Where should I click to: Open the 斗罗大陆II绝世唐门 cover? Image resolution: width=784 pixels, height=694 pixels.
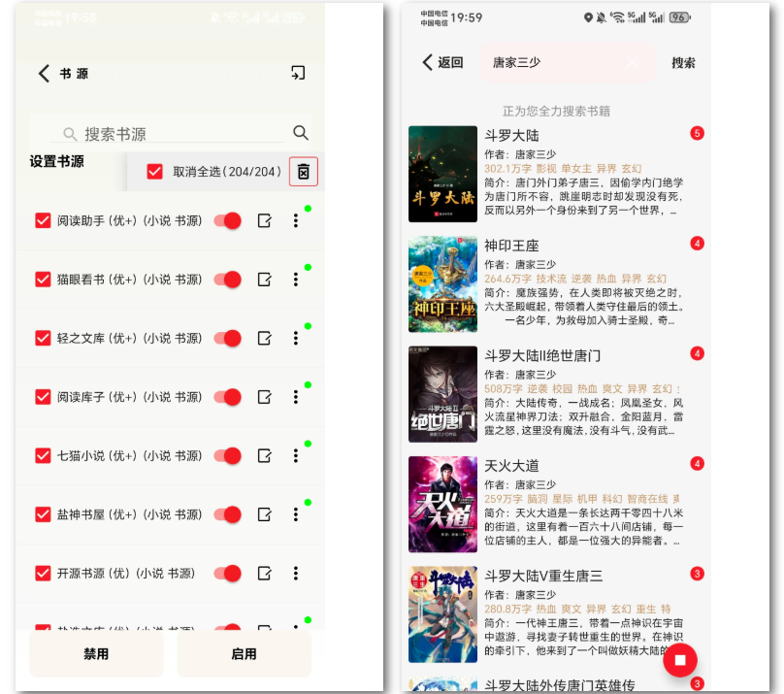[x=442, y=394]
